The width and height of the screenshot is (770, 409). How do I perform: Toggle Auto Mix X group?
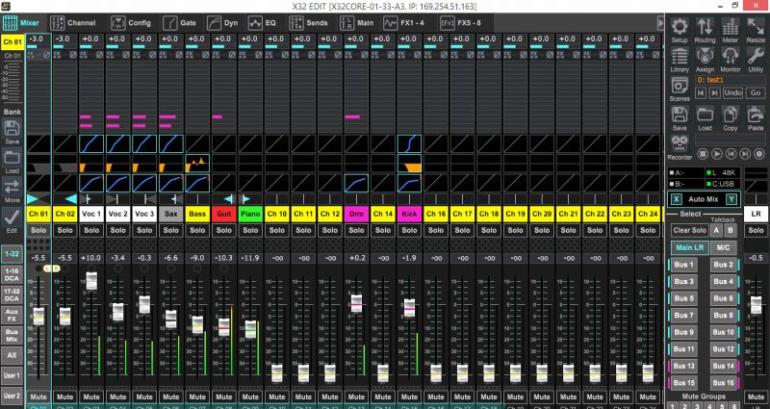[x=677, y=199]
